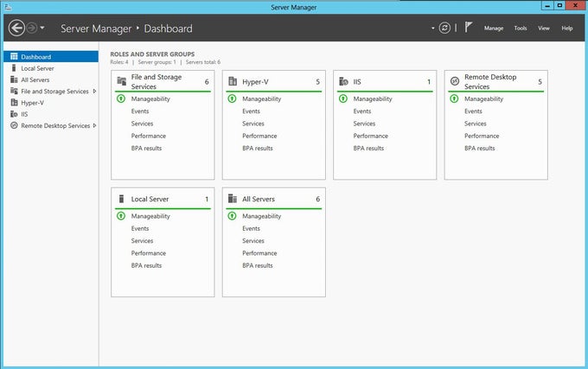Open the navigation history dropdown arrow

click(42, 28)
